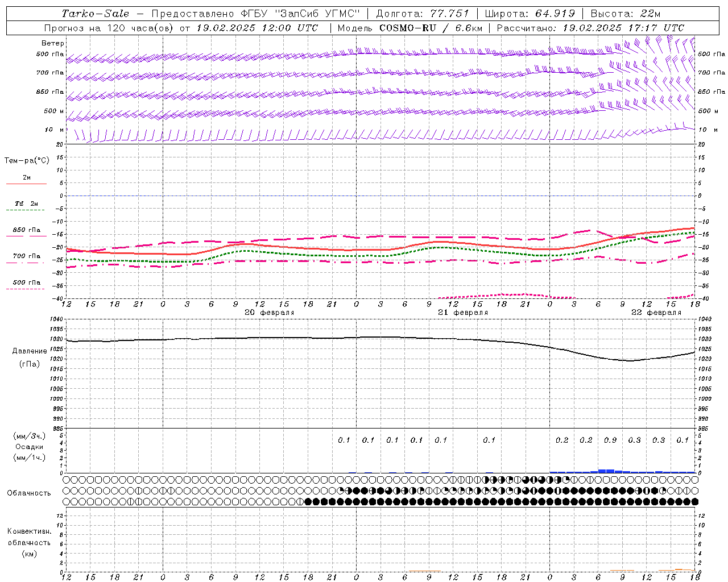Click the "22 февраля" date label
The width and height of the screenshot is (728, 582).
656,313
